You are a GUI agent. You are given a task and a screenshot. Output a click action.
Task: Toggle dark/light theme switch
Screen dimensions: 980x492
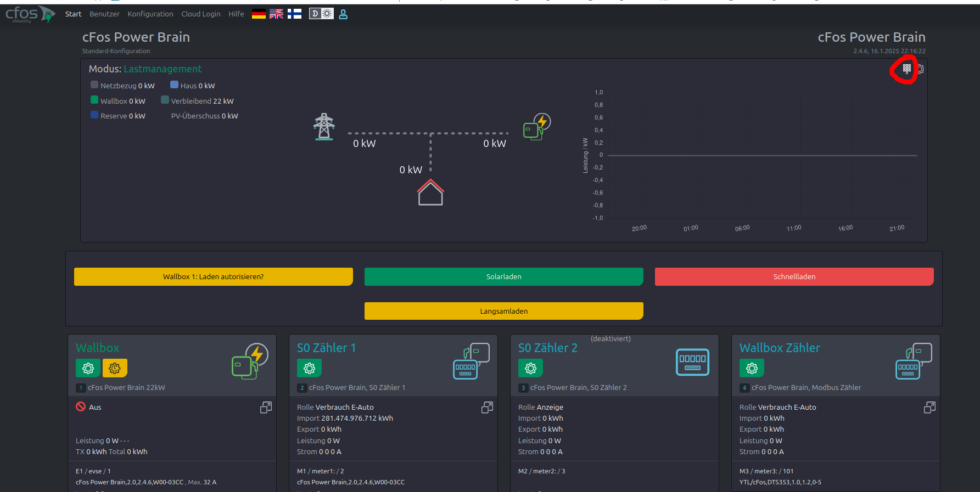(x=321, y=14)
